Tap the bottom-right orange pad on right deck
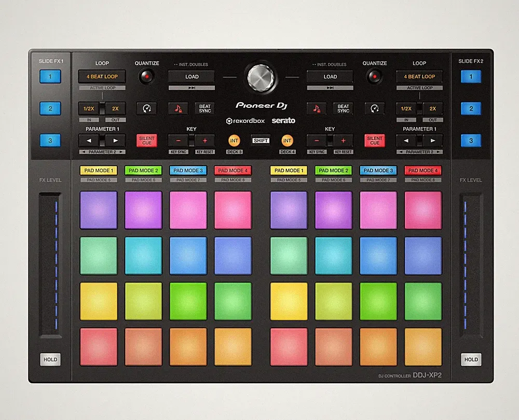 (423, 346)
